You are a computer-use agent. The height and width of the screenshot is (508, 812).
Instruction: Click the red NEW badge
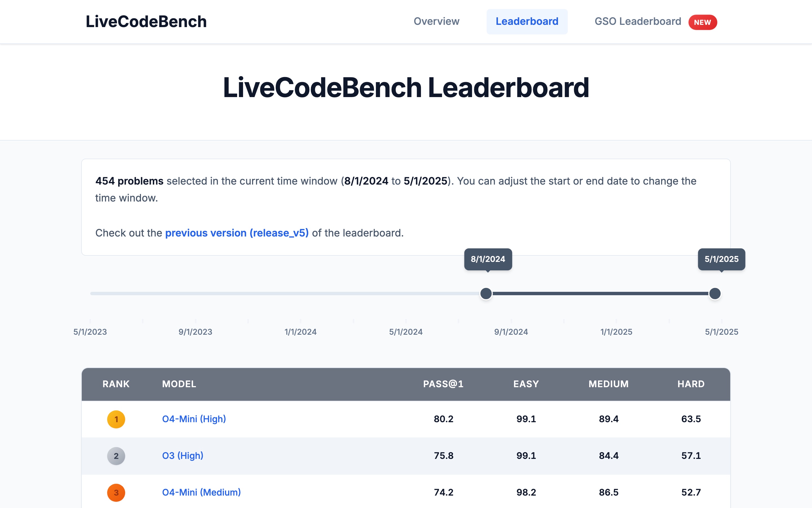coord(703,22)
